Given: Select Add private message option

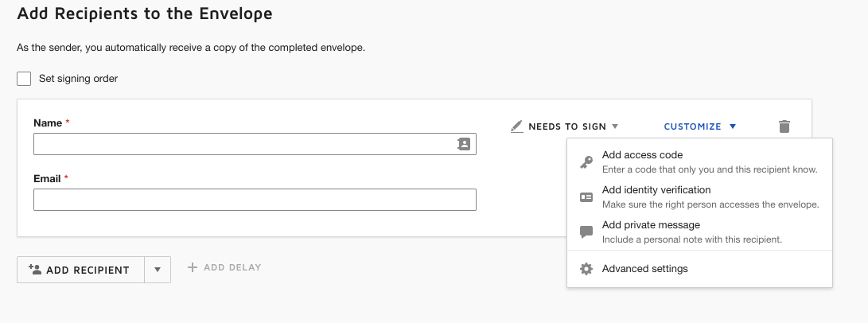Looking at the screenshot, I should (x=651, y=225).
